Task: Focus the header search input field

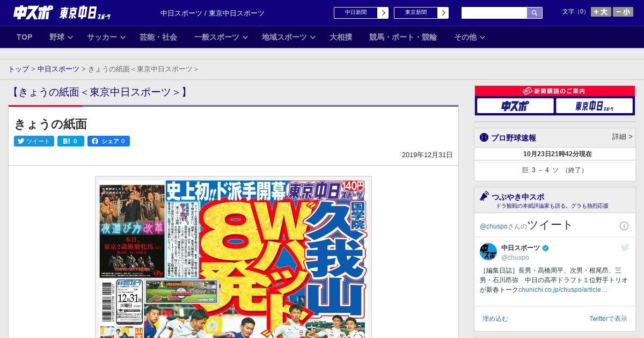Action: [494, 13]
